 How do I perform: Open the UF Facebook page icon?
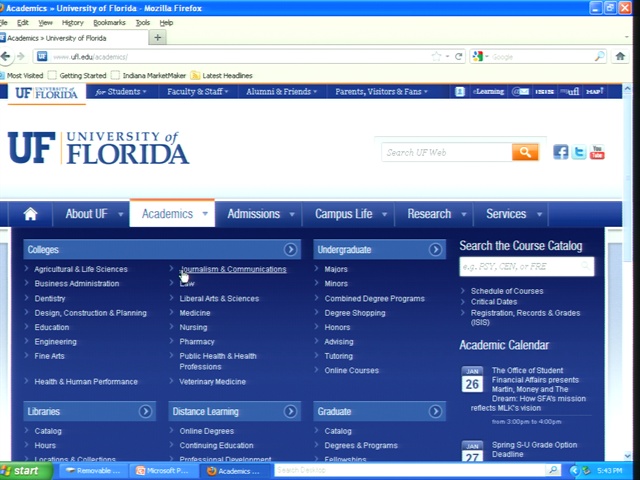(560, 152)
